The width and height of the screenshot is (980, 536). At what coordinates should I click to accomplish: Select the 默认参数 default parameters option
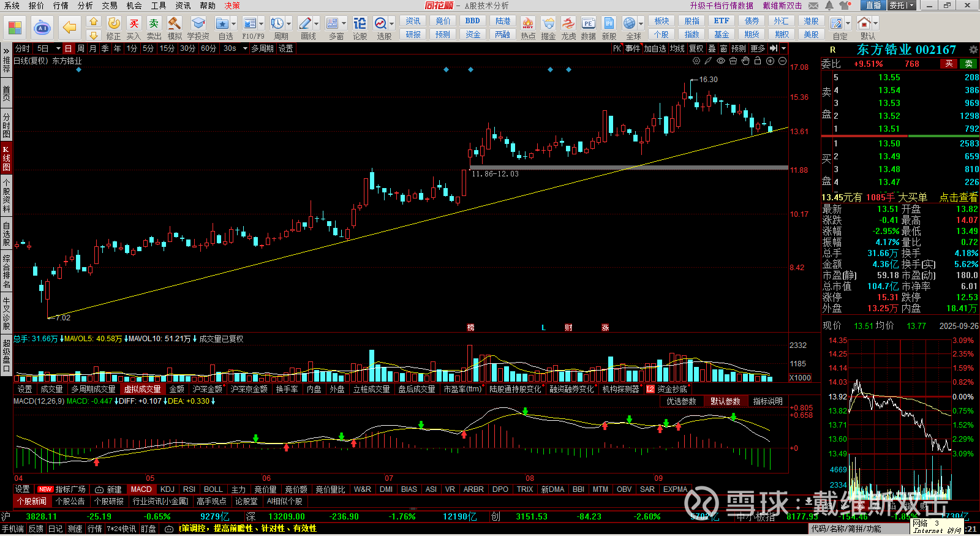pos(725,401)
